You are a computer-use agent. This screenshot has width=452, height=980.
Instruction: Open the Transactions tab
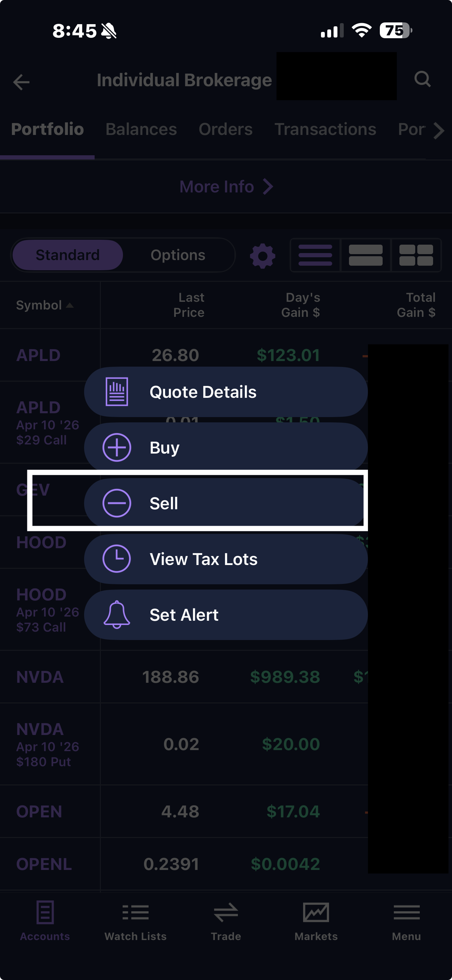click(325, 129)
